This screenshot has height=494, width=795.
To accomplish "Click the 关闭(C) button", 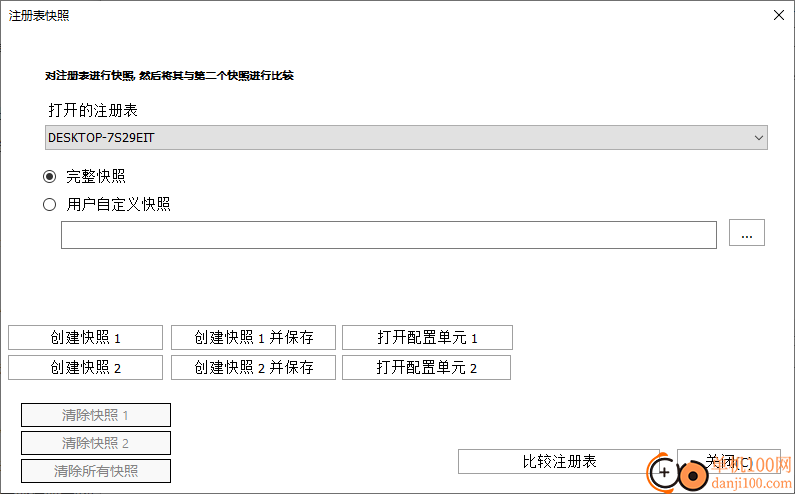I will [729, 462].
